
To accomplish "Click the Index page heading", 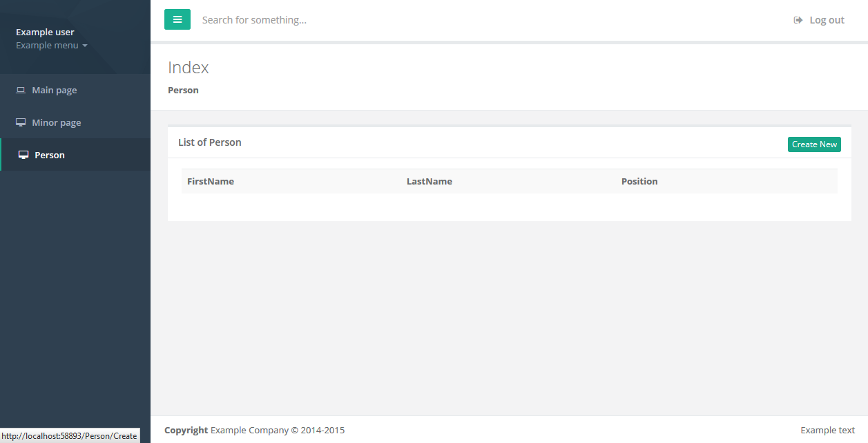I will tap(189, 68).
